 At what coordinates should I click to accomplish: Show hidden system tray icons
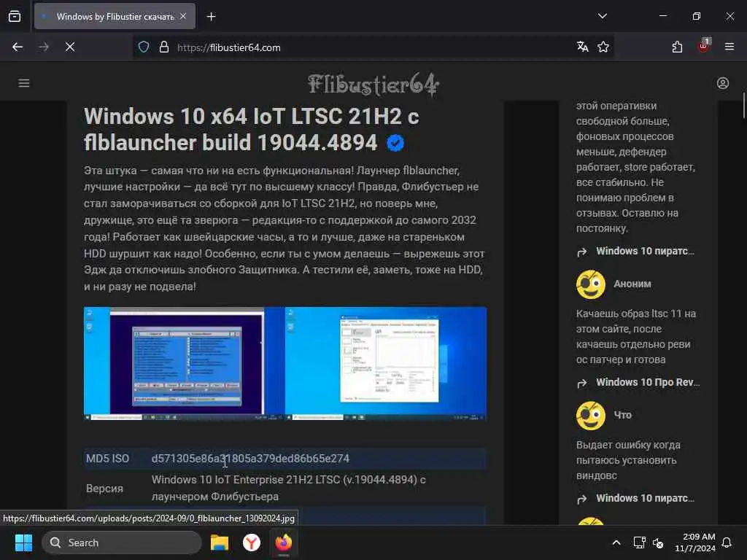coord(616,542)
